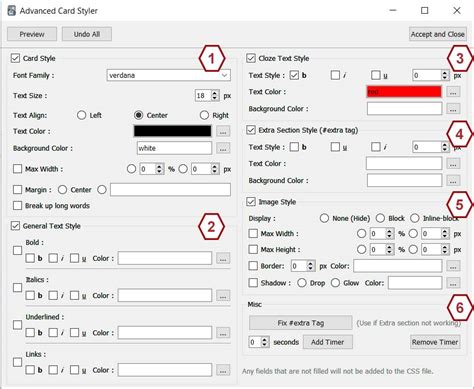Adjust Extra Section text size spinner

click(x=445, y=147)
